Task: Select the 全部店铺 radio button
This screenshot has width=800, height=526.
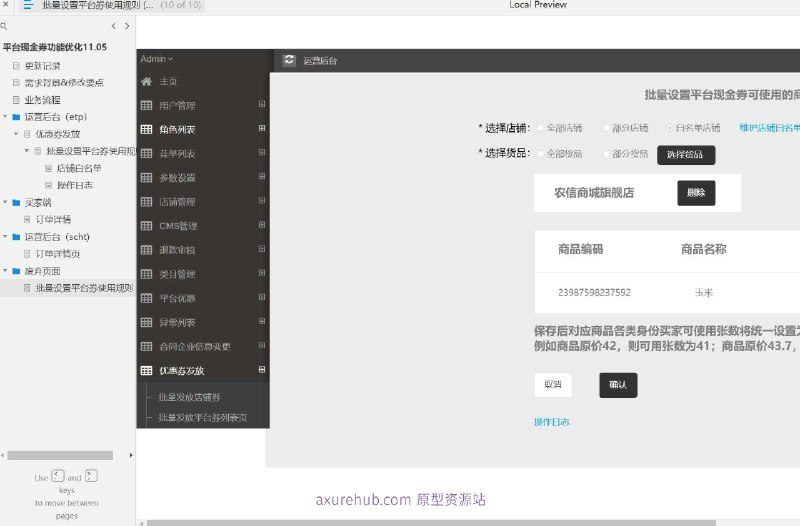Action: point(541,128)
